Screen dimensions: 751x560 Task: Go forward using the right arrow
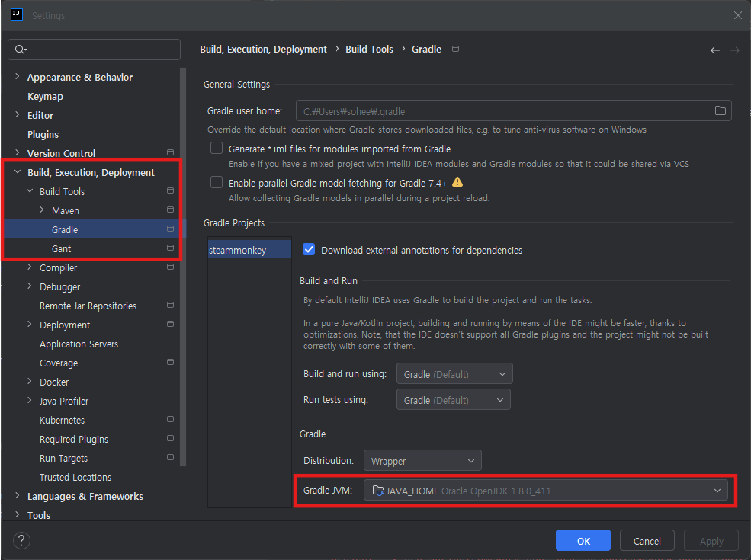735,50
